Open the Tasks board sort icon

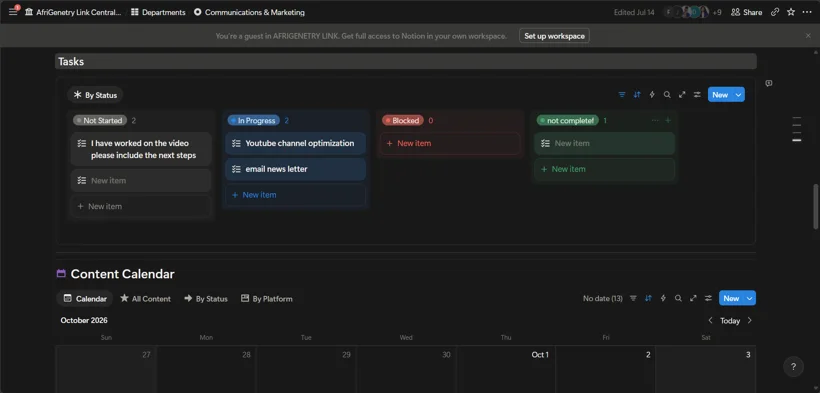[637, 95]
